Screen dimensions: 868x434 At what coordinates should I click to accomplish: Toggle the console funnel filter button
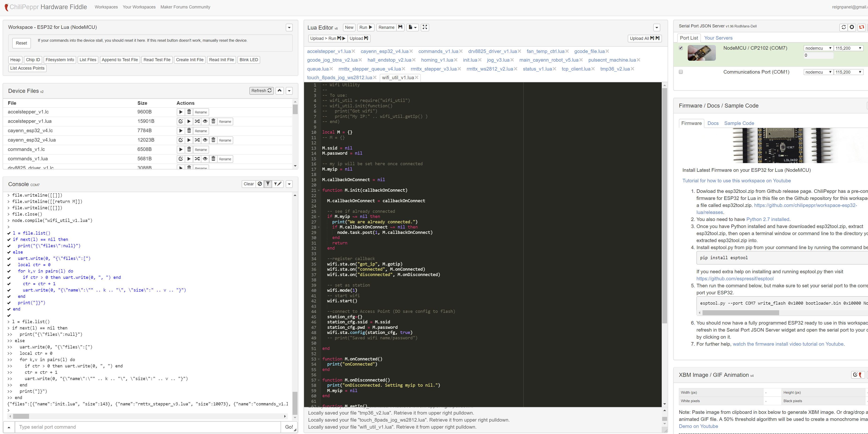pyautogui.click(x=268, y=184)
